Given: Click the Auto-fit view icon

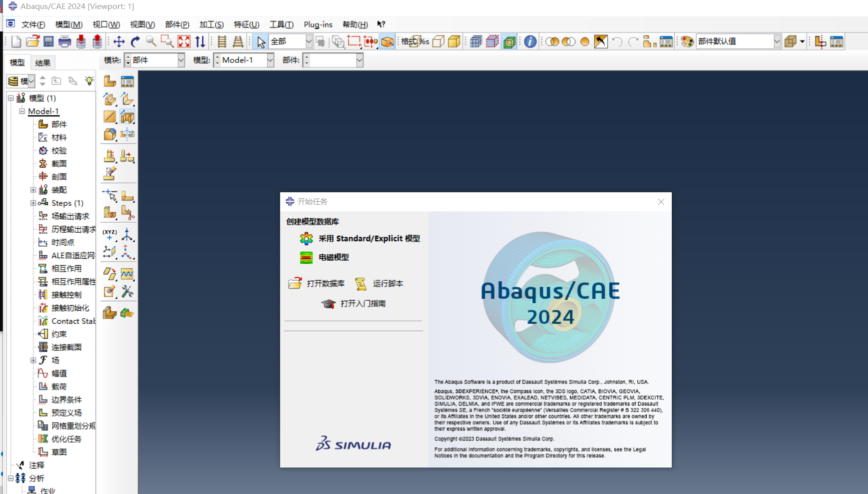Looking at the screenshot, I should [184, 41].
